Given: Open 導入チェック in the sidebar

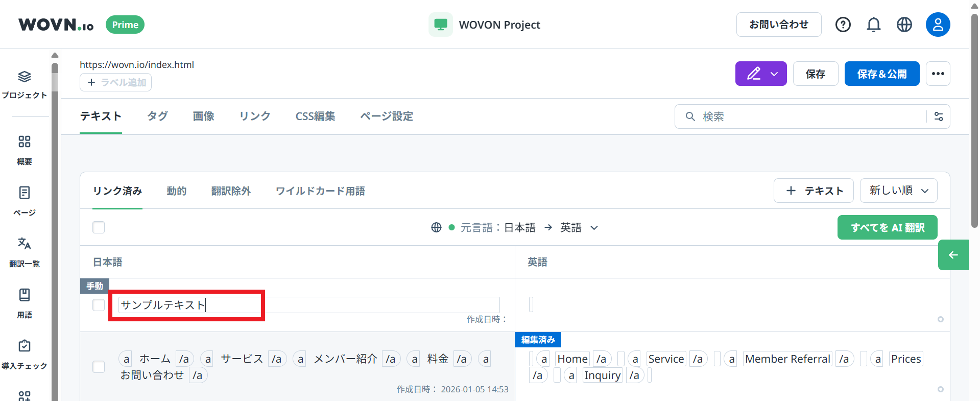Looking at the screenshot, I should tap(25, 355).
